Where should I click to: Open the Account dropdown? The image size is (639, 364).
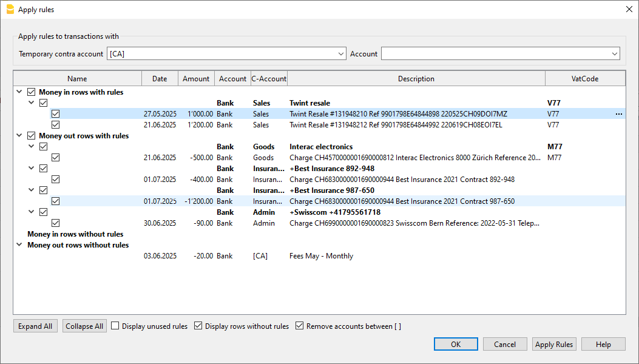(x=614, y=54)
